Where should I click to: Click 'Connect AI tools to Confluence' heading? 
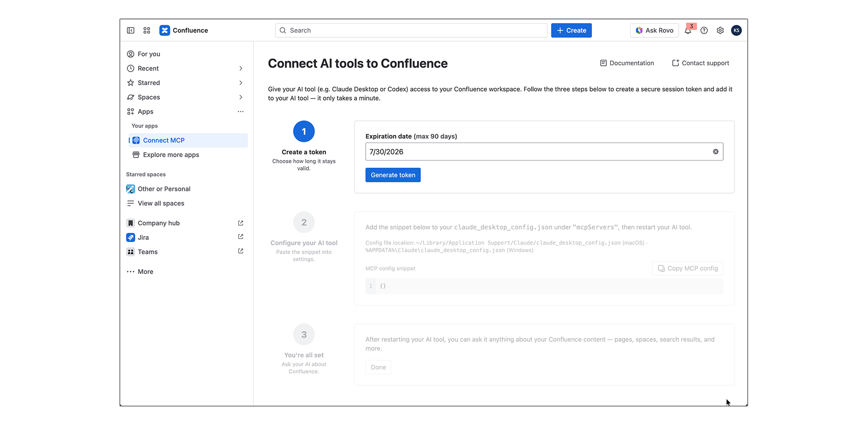pos(358,63)
